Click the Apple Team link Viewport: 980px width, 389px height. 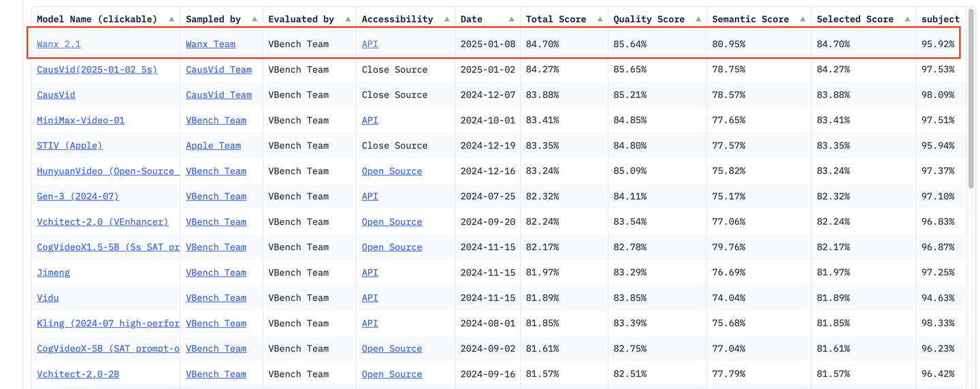(213, 146)
